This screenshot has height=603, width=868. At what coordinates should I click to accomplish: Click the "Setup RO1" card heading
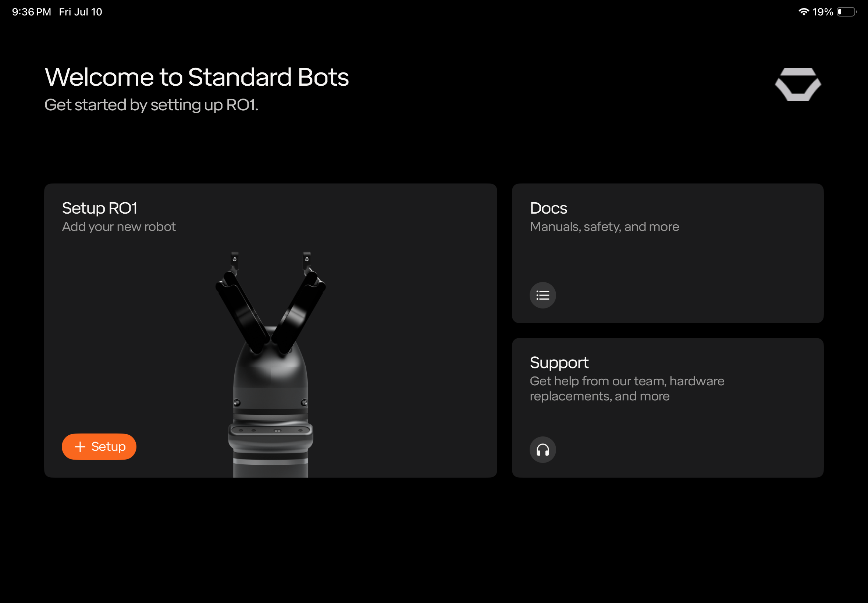pyautogui.click(x=99, y=208)
